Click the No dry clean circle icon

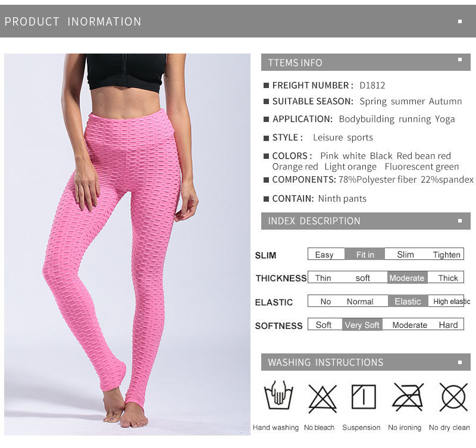(453, 397)
